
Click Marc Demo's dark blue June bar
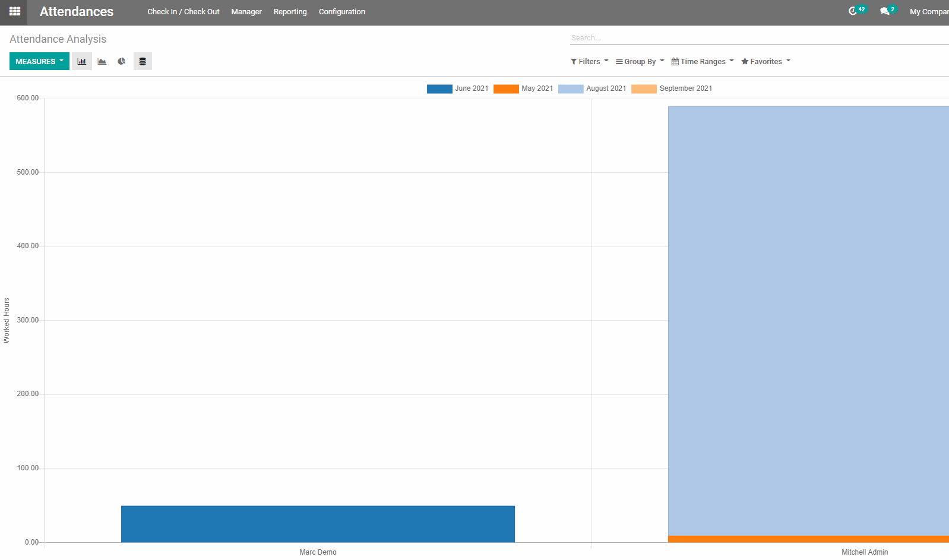coord(318,524)
